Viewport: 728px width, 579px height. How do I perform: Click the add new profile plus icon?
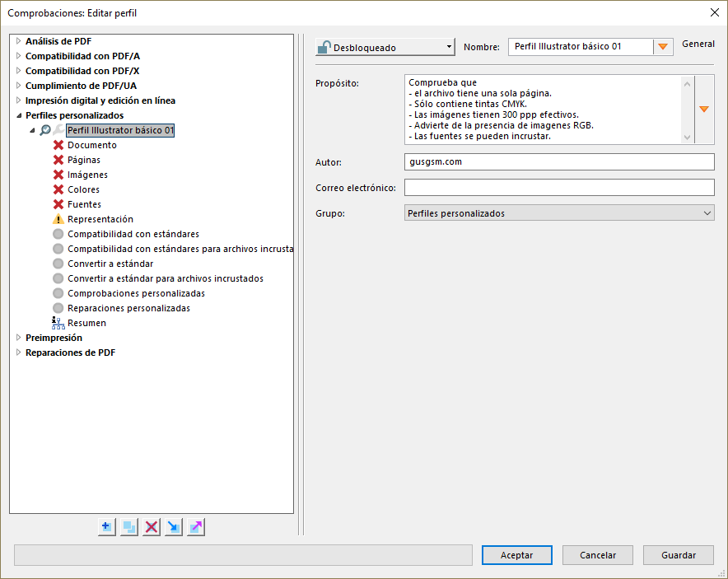(107, 527)
